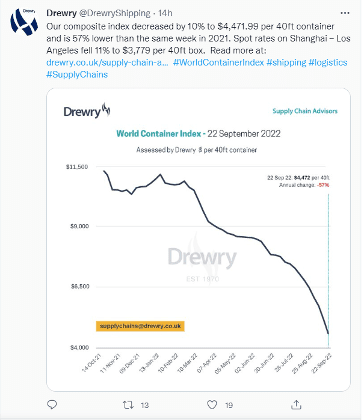The height and width of the screenshot is (420, 362).
Task: Enlarge the World Container Index chart image
Action: tap(198, 239)
